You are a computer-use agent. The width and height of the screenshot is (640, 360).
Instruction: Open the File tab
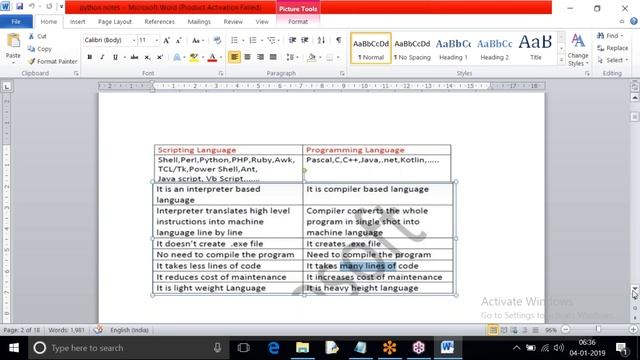[x=16, y=22]
